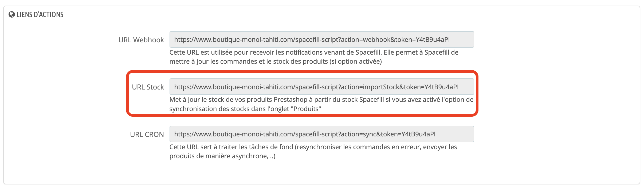This screenshot has height=187, width=644.
Task: Click the help line starting "mettre à jour les commandes"
Action: pyautogui.click(x=275, y=62)
